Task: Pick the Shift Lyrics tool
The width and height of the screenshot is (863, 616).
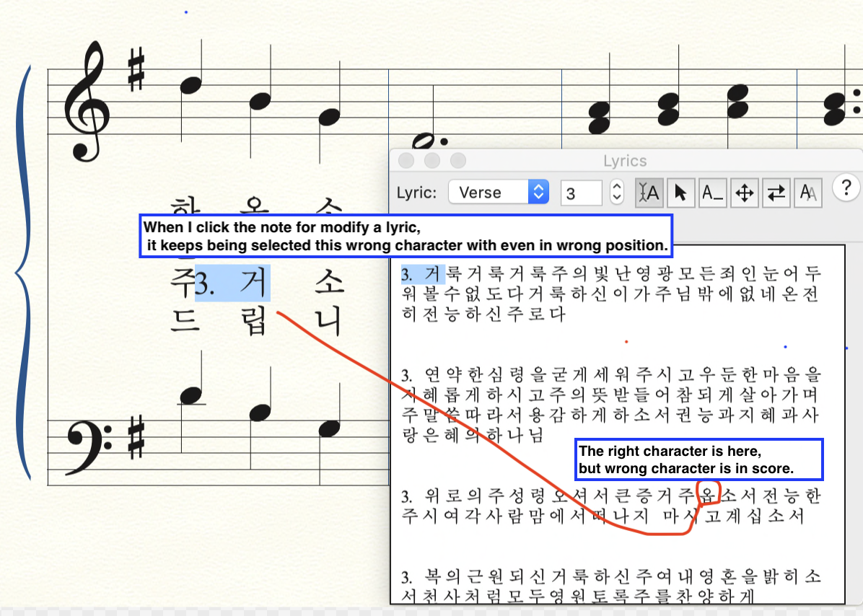Action: [x=776, y=193]
